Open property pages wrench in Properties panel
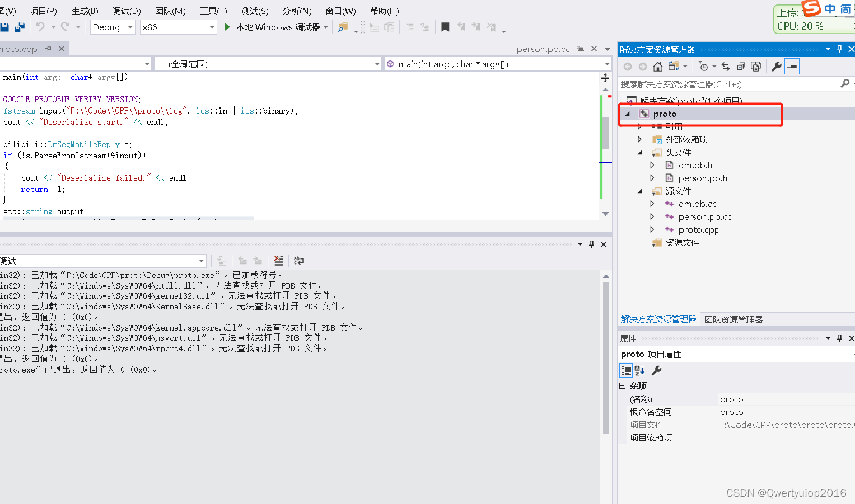Image resolution: width=855 pixels, height=504 pixels. (657, 370)
